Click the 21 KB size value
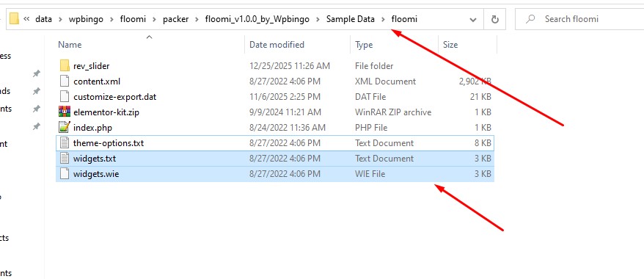 tap(480, 97)
